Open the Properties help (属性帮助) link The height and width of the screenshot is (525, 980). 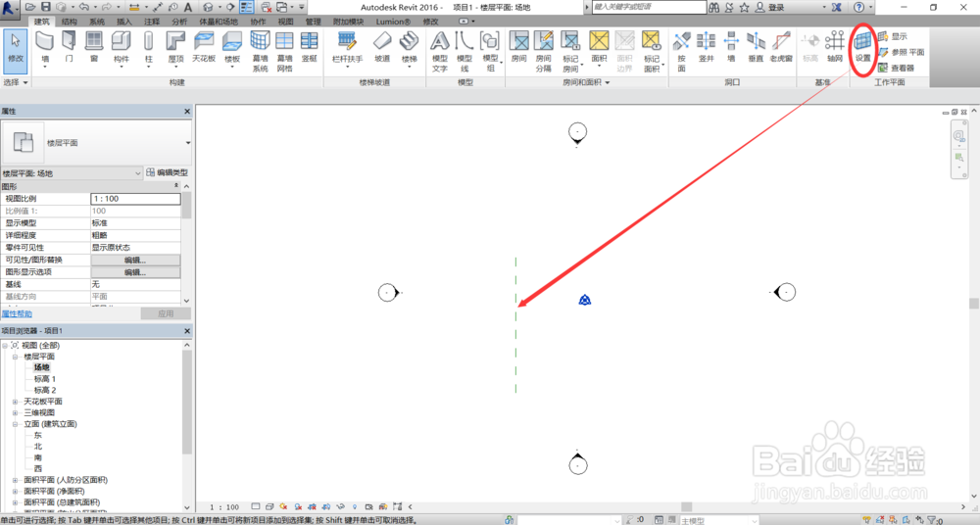pyautogui.click(x=17, y=313)
